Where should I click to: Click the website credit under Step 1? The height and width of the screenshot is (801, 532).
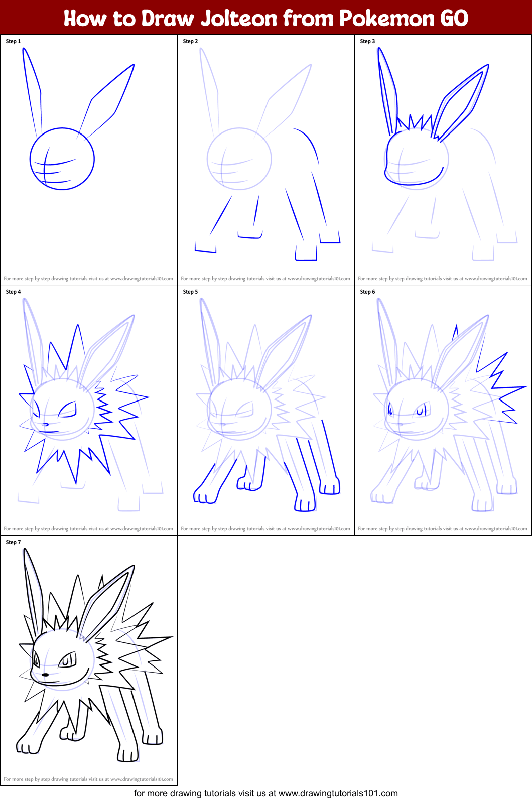pyautogui.click(x=88, y=279)
